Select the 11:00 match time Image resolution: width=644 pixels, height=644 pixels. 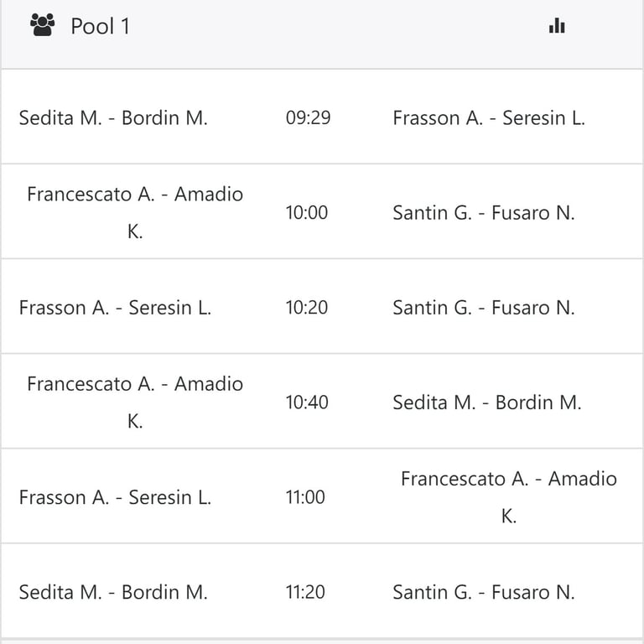point(305,497)
